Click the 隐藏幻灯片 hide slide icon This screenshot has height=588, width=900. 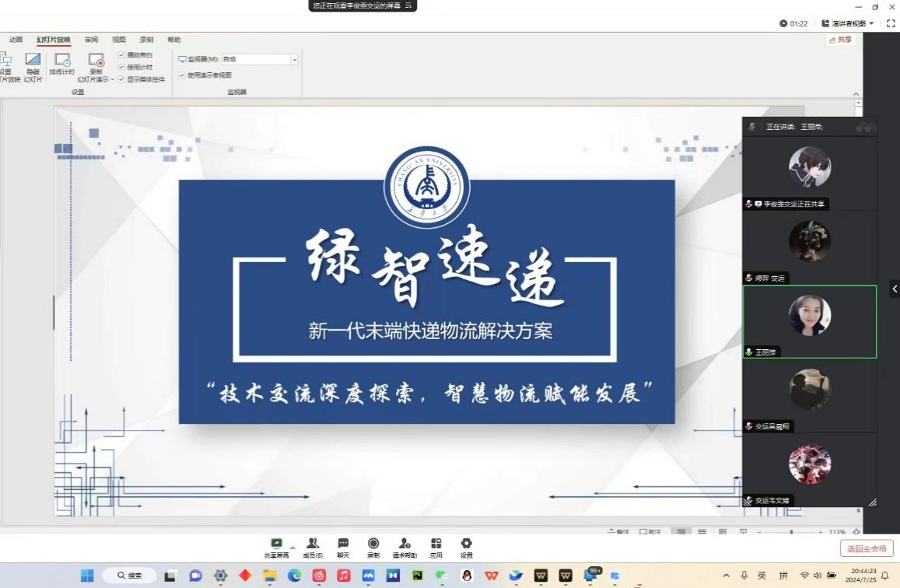tap(33, 60)
